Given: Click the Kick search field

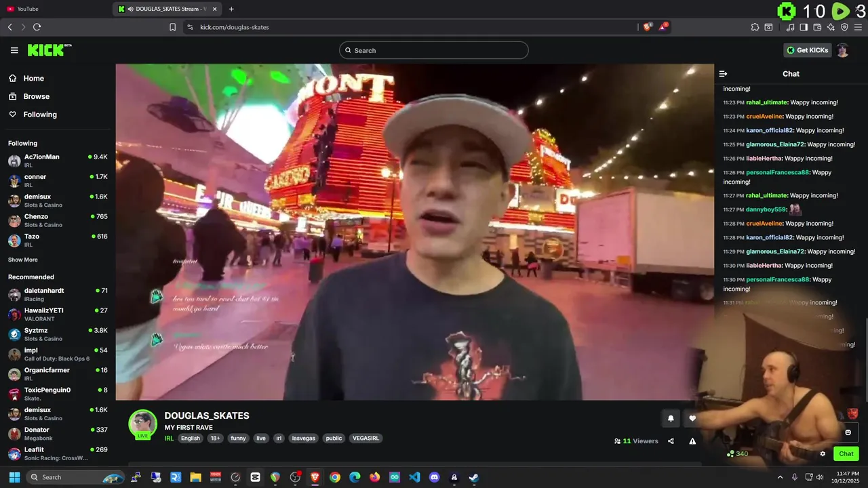Looking at the screenshot, I should point(434,50).
